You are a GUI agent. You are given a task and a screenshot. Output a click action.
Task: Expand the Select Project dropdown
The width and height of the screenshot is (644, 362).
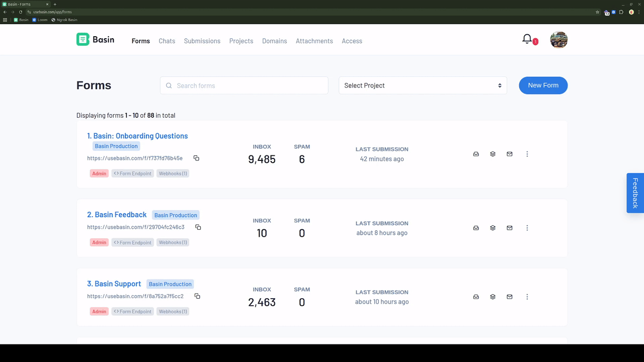[423, 85]
